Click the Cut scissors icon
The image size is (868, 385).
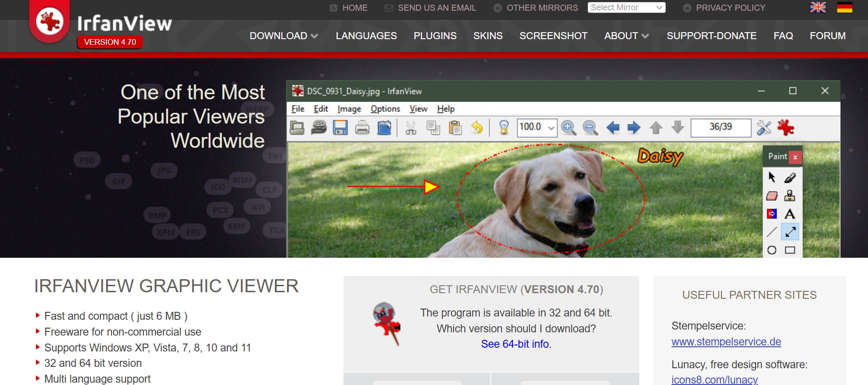coord(411,127)
